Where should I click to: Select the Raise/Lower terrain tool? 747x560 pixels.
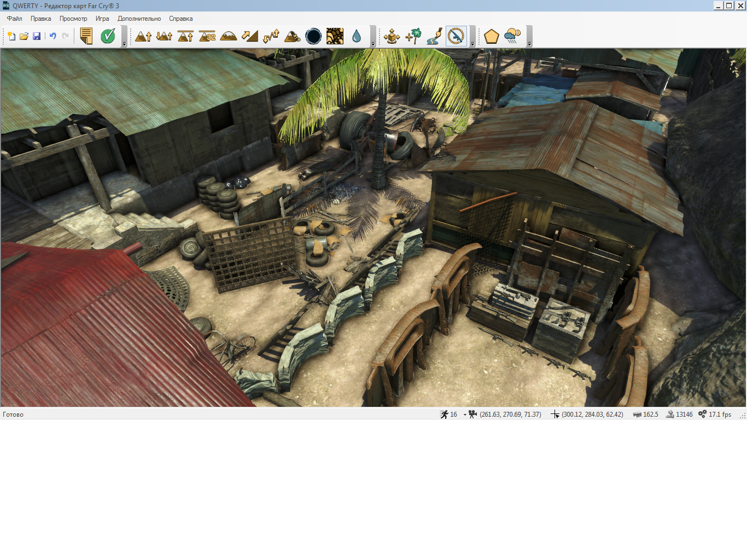(165, 36)
